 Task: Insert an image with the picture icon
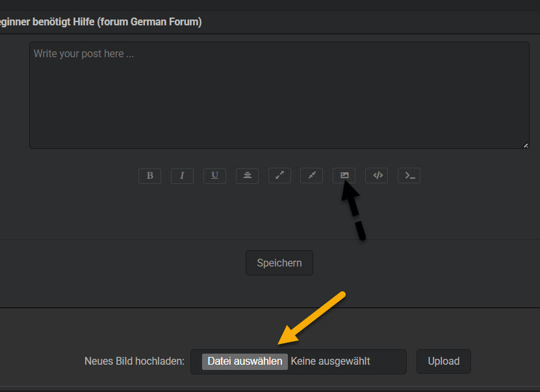[x=344, y=176]
